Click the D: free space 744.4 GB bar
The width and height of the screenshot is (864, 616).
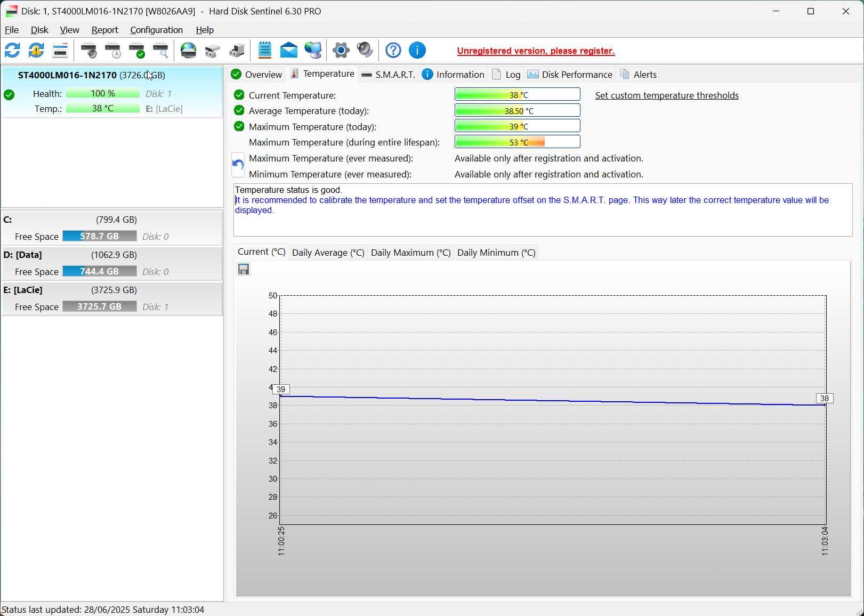point(100,271)
